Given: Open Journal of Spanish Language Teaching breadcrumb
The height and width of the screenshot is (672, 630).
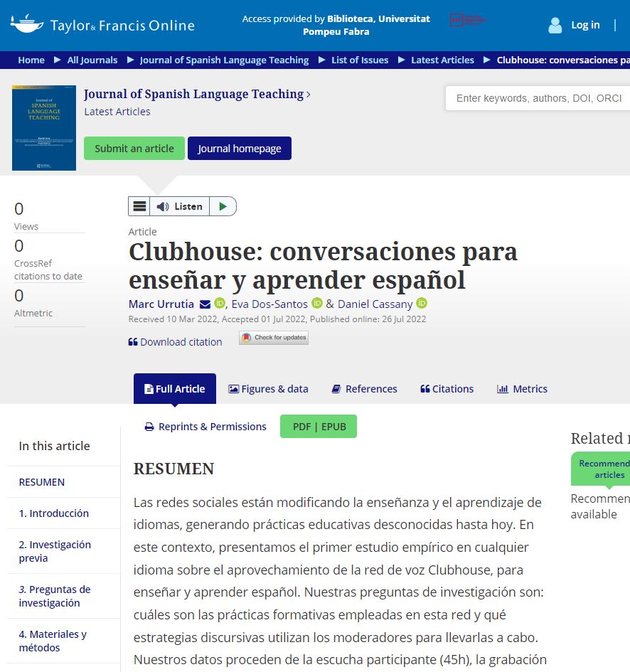Looking at the screenshot, I should point(224,60).
